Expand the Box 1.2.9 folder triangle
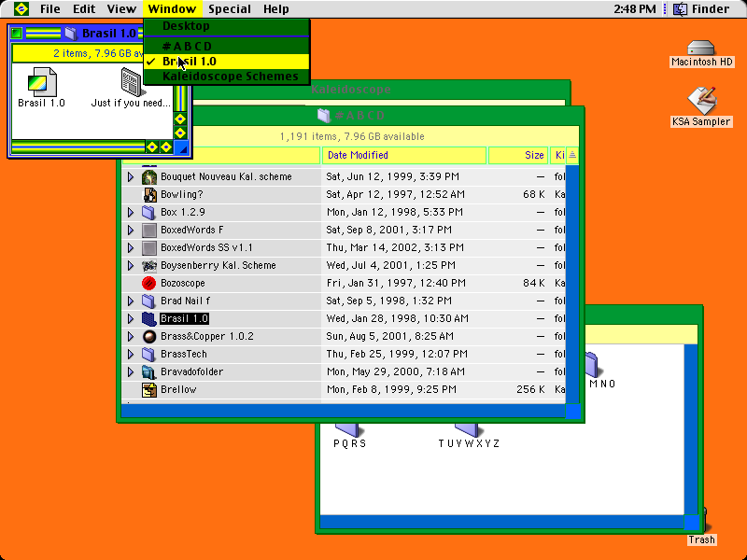Screen dimensions: 747x560 131,212
